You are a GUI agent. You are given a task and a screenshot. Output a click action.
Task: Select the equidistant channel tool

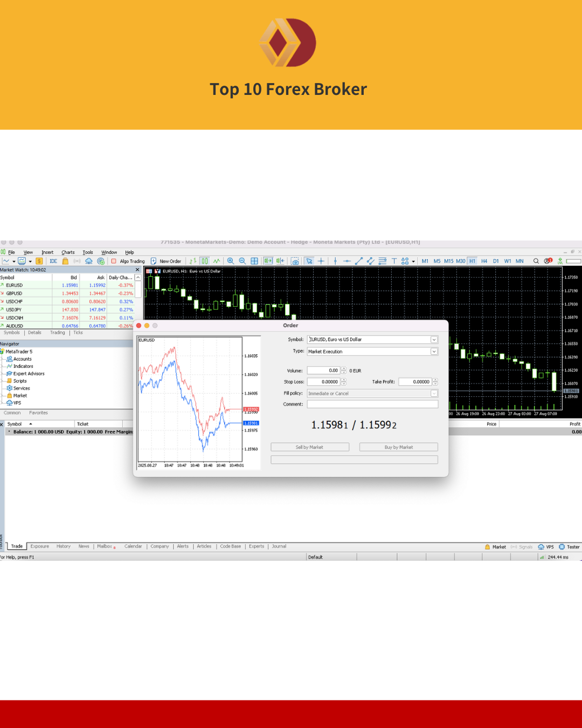point(370,261)
